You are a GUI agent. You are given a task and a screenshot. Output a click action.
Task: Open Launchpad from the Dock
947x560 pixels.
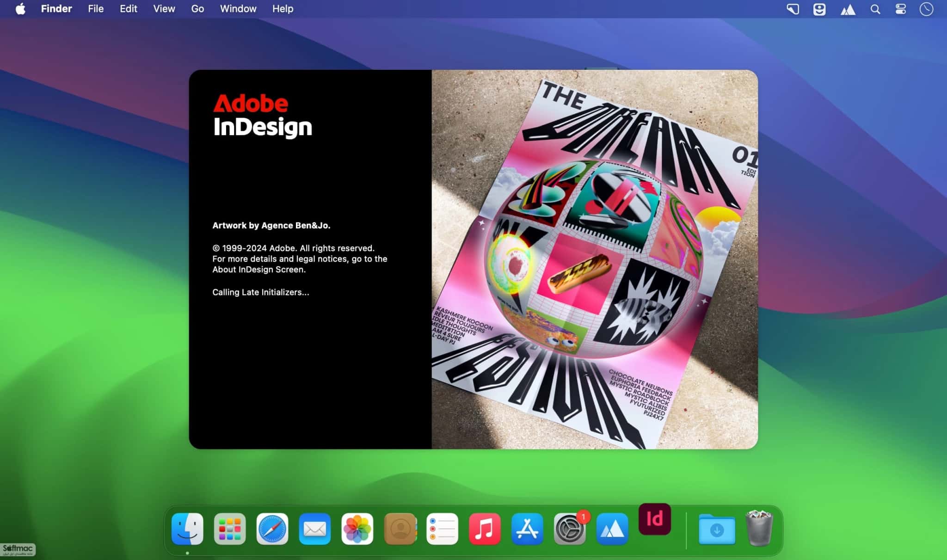pos(230,529)
